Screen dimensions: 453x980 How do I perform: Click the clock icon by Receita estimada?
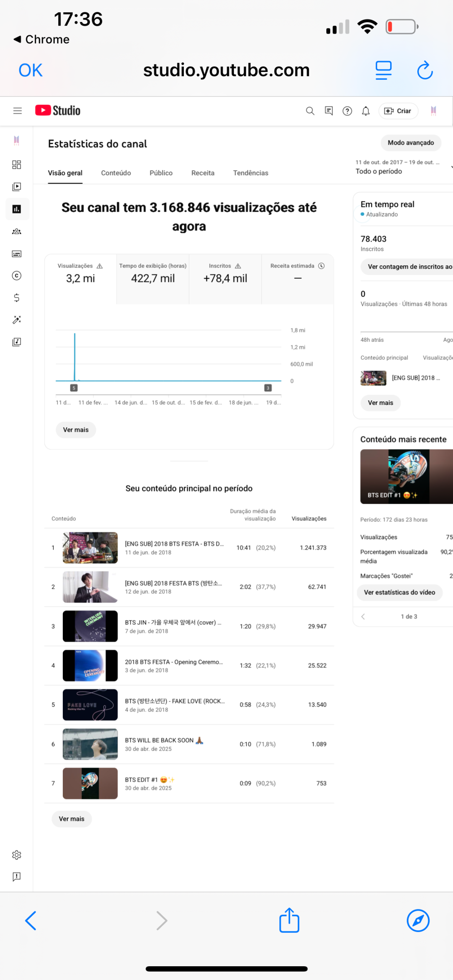(322, 266)
